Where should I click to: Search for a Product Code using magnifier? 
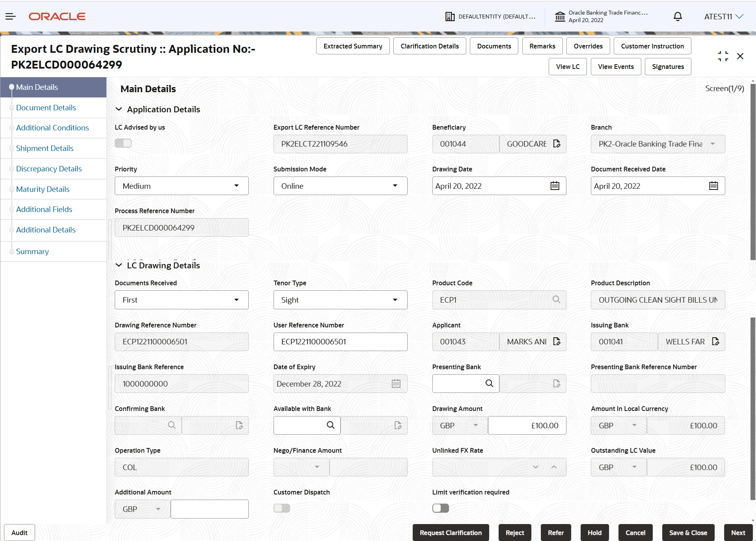tap(556, 299)
